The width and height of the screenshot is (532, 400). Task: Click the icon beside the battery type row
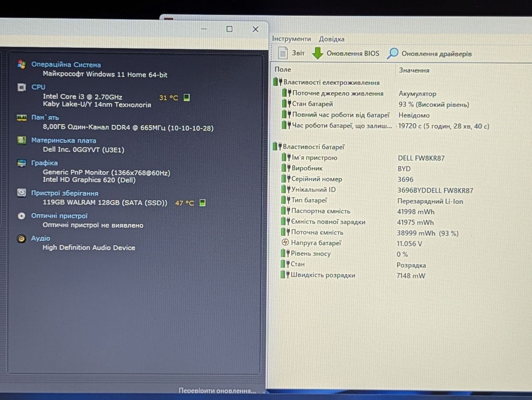pos(286,200)
